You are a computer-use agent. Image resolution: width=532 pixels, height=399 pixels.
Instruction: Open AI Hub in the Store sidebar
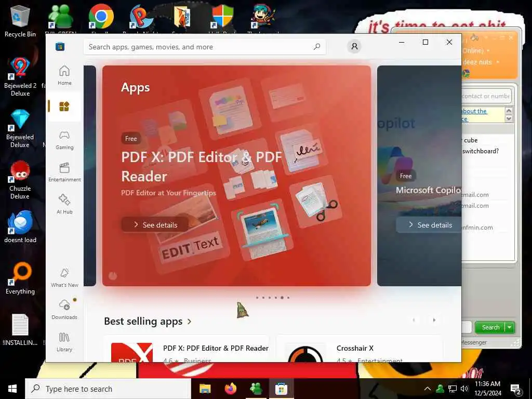pos(64,204)
